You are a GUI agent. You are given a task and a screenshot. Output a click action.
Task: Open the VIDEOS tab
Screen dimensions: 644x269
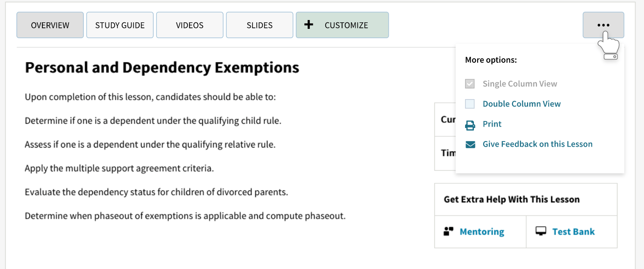coord(190,25)
